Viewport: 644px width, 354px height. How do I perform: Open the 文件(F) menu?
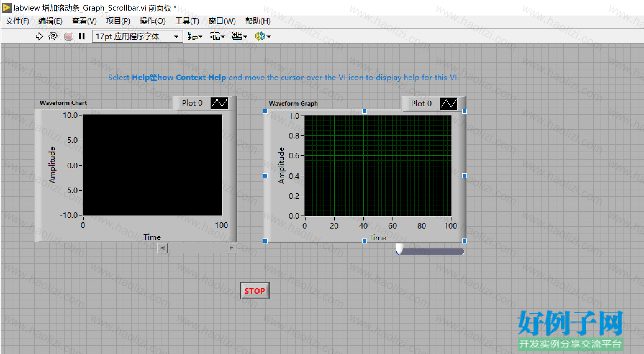(x=17, y=21)
